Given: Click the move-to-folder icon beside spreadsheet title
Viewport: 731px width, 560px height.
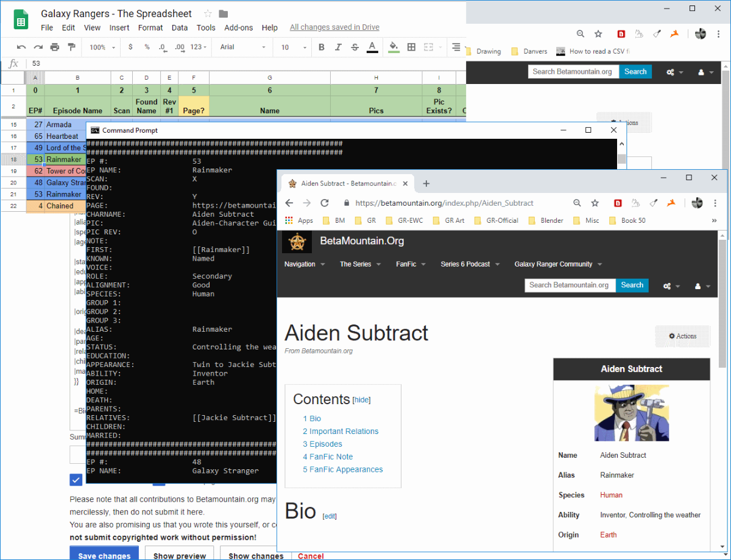Looking at the screenshot, I should pos(224,13).
